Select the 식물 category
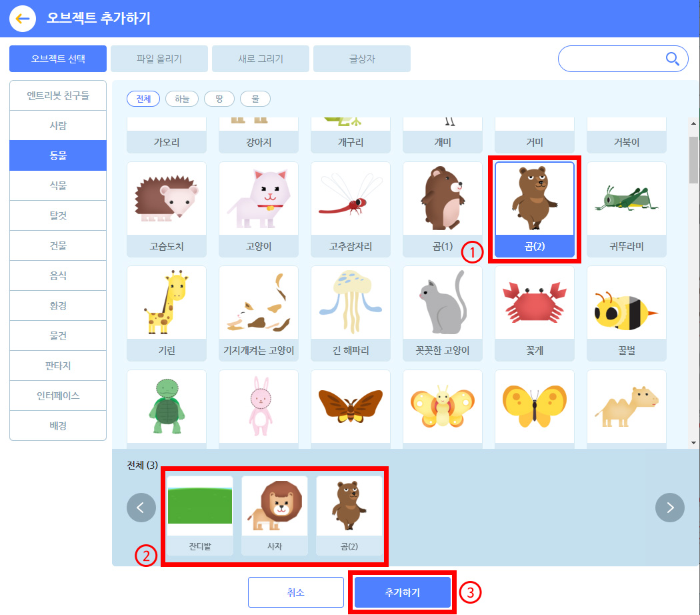Viewport: 700px width, 615px height. tap(58, 185)
